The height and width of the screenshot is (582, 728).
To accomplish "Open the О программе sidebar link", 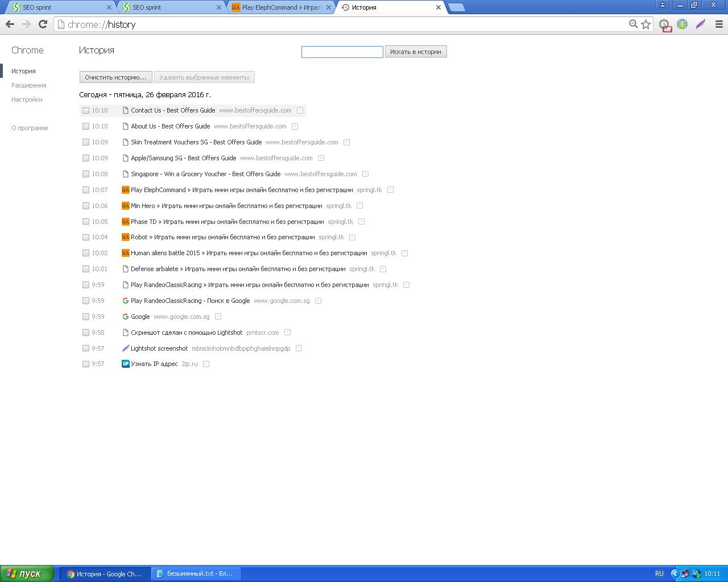I will [30, 128].
